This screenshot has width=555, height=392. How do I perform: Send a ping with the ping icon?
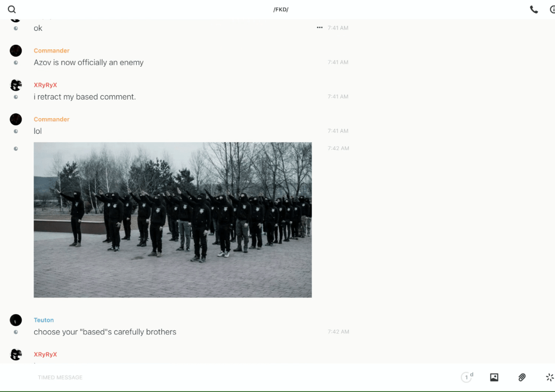(x=549, y=377)
